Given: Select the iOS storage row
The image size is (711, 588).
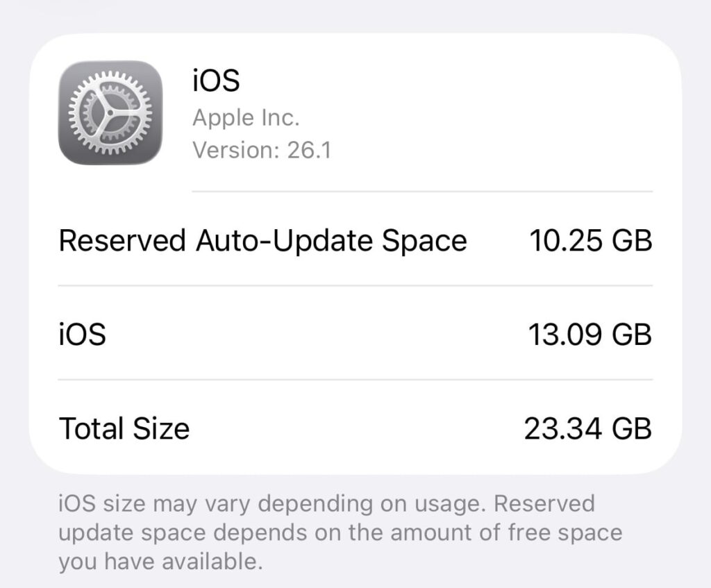Looking at the screenshot, I should coord(355,334).
